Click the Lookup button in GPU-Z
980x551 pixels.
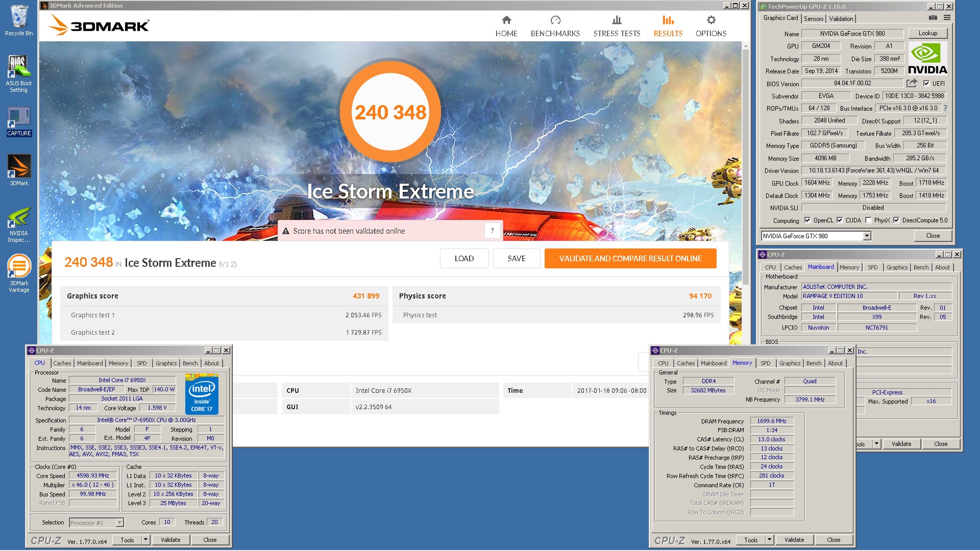click(x=928, y=33)
